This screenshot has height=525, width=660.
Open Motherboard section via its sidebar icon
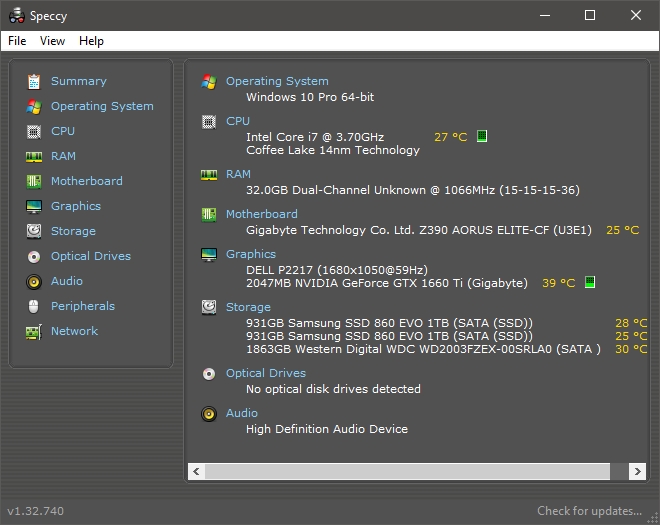[34, 181]
